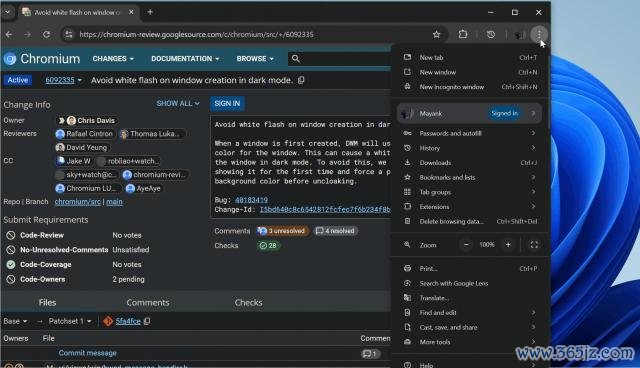Click the Chromium logo icon
Screen dimensions: 640x368
pos(10,59)
